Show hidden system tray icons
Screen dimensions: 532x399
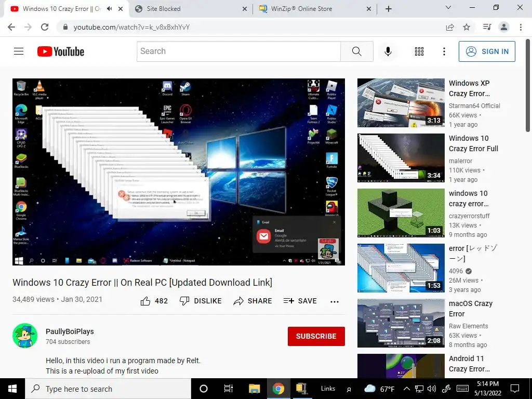pos(406,389)
